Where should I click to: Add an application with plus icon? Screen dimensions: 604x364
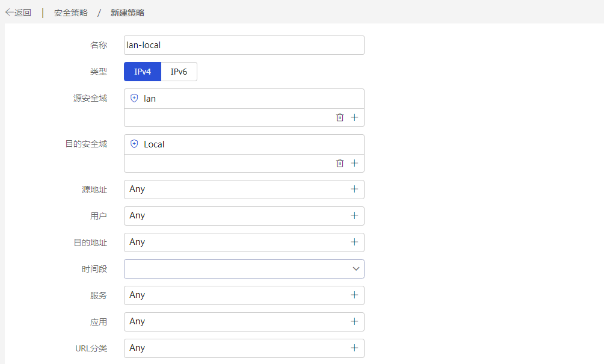354,322
